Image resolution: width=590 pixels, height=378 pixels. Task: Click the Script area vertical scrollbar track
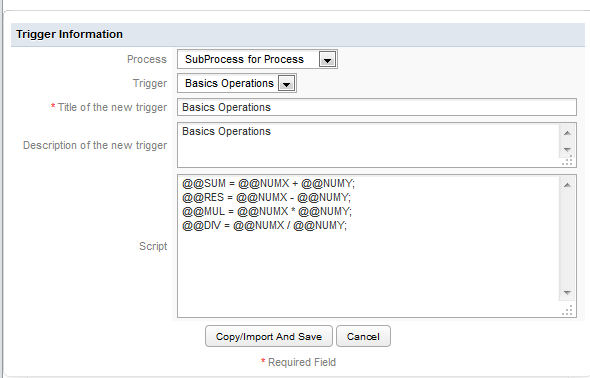click(x=567, y=239)
